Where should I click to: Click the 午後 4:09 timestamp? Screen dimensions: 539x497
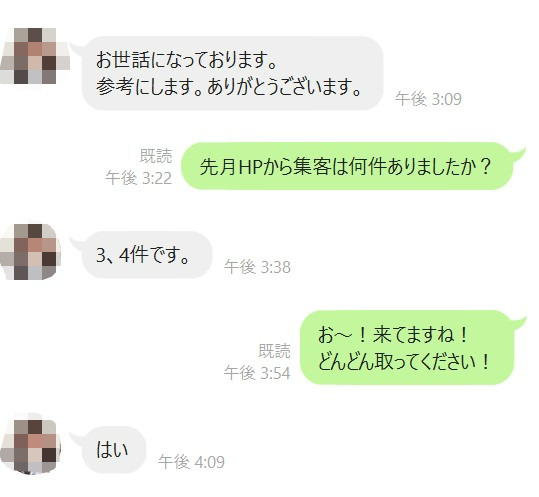[191, 462]
